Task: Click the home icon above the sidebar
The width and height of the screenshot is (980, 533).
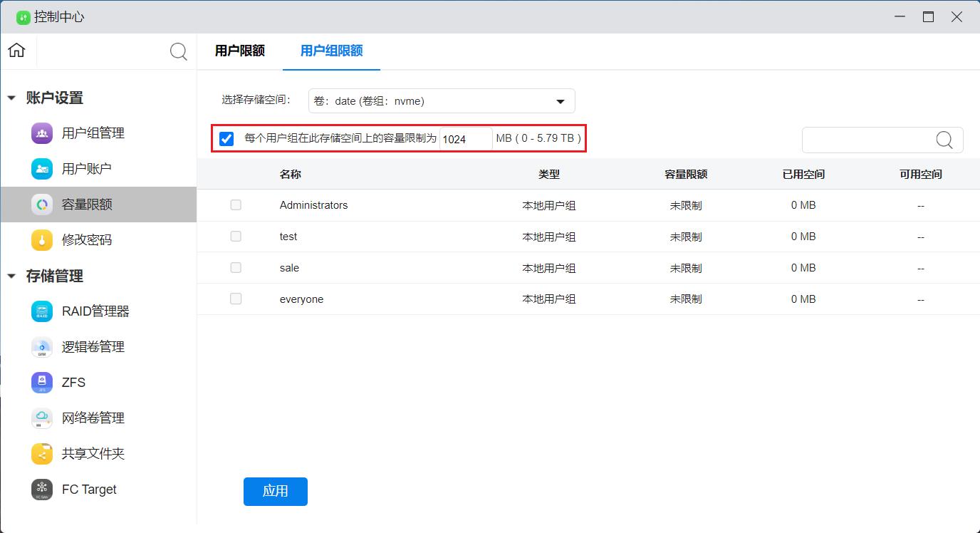Action: pyautogui.click(x=16, y=51)
